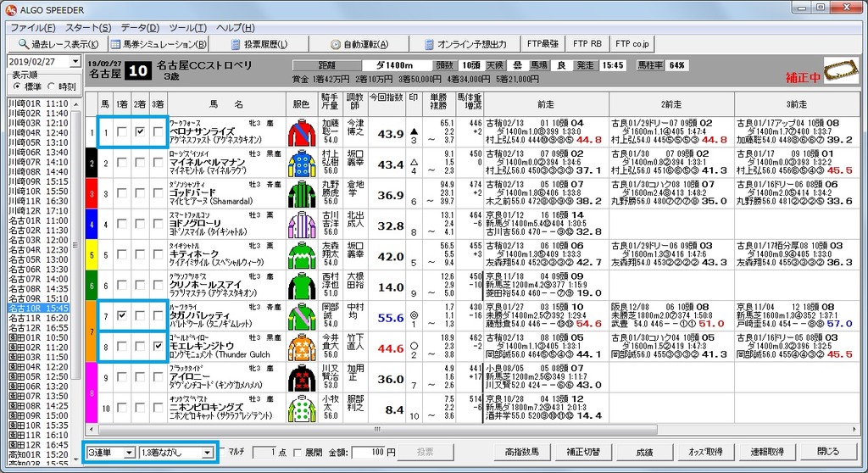Select 時刻 display order radio
The height and width of the screenshot is (473, 868).
(x=51, y=86)
